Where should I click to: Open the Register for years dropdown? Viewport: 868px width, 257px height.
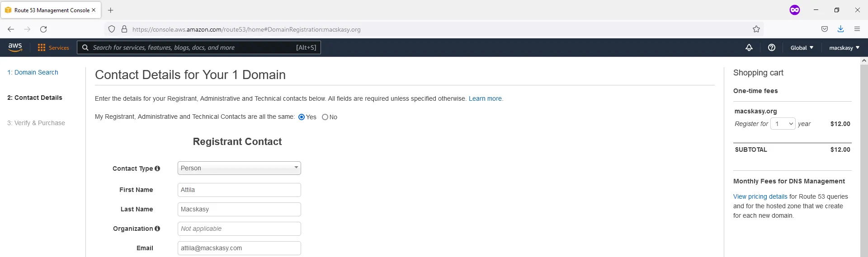tap(783, 124)
